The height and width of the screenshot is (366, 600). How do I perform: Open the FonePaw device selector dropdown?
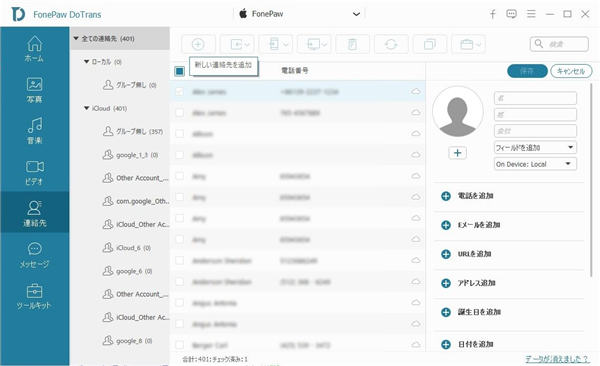coord(299,14)
